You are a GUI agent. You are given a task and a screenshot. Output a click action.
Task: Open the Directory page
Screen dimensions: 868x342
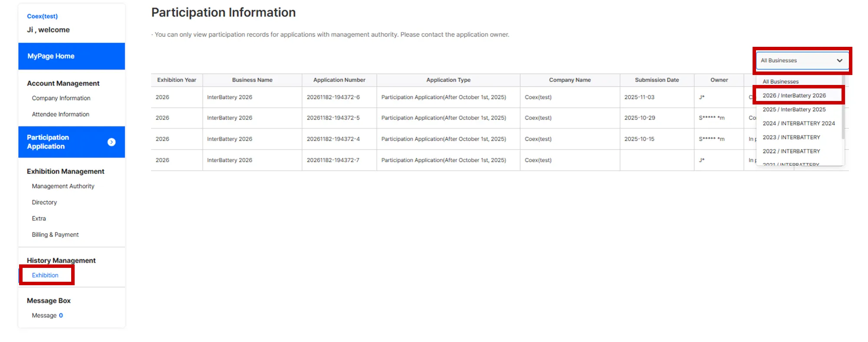click(x=44, y=202)
